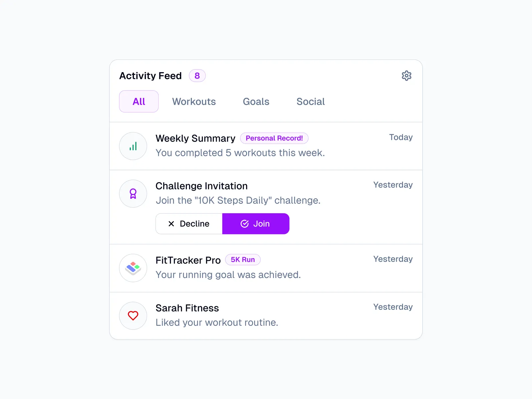Click the Weekly Summary bar chart icon
This screenshot has height=399, width=532.
(133, 146)
